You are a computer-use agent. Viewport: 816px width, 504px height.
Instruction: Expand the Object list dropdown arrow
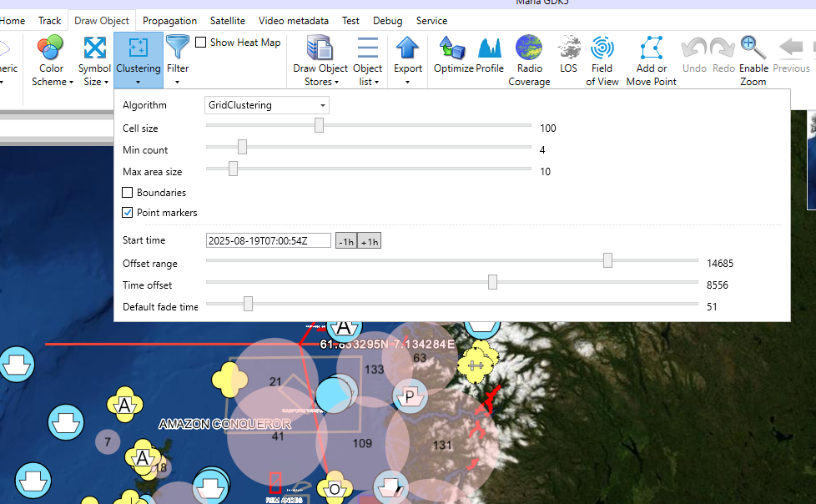[377, 83]
